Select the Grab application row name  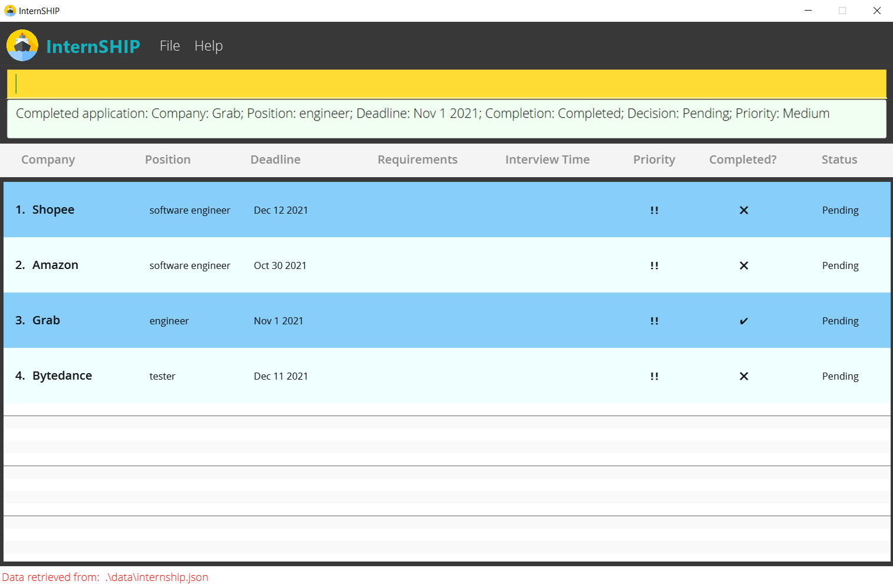tap(47, 320)
